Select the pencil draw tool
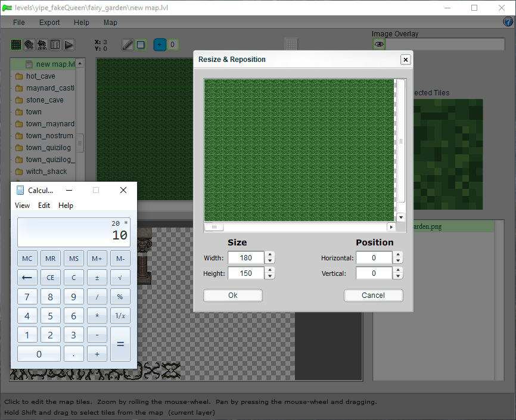This screenshot has width=516, height=420. point(128,45)
